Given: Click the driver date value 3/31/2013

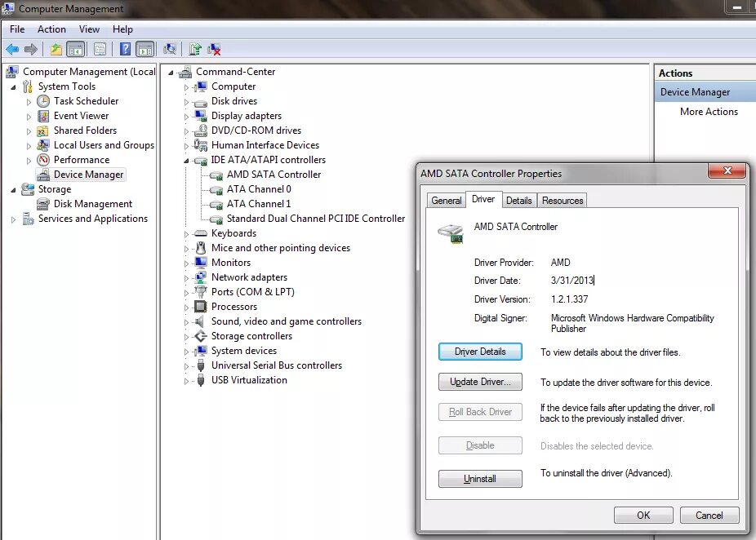Looking at the screenshot, I should 572,281.
